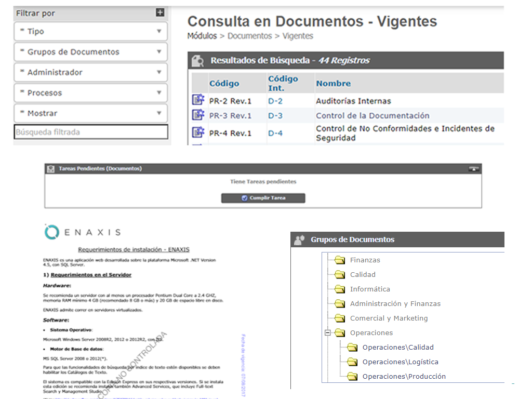Click the Resultados de Búsqueda search icon
The image size is (532, 399).
(197, 61)
